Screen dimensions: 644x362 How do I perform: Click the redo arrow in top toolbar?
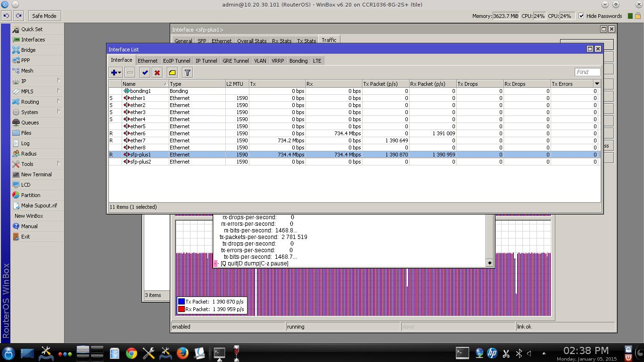click(18, 16)
